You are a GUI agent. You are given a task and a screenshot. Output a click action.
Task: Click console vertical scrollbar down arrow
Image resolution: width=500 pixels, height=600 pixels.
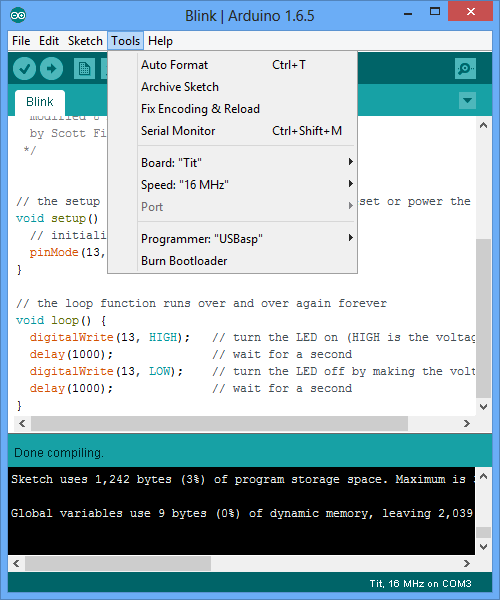pyautogui.click(x=484, y=547)
